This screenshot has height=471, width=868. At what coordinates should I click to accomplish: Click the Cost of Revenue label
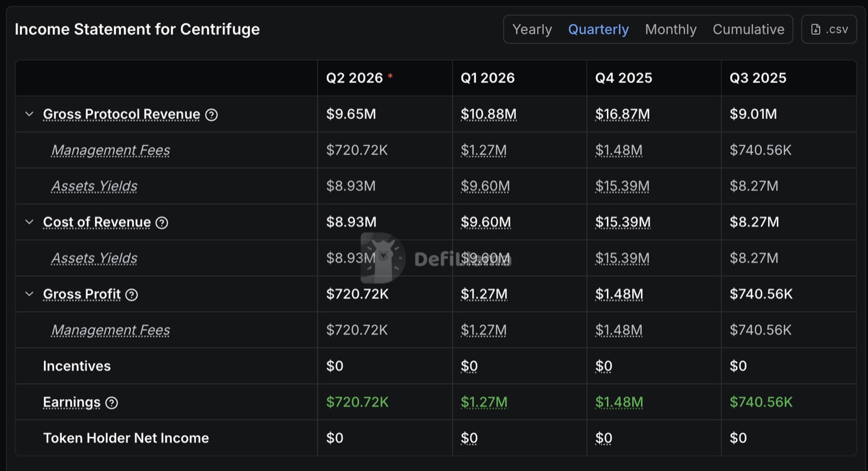97,222
